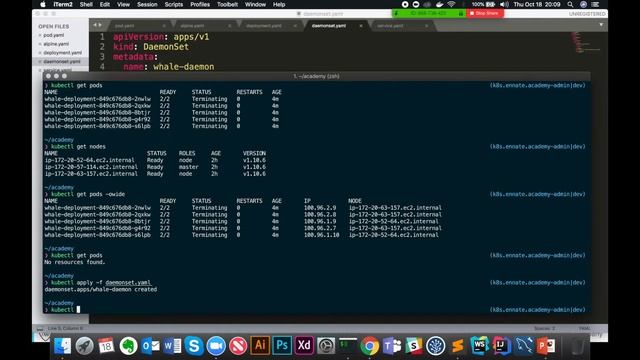
Task: Select pod.yaml in Open Files sidebar
Action: (x=53, y=35)
